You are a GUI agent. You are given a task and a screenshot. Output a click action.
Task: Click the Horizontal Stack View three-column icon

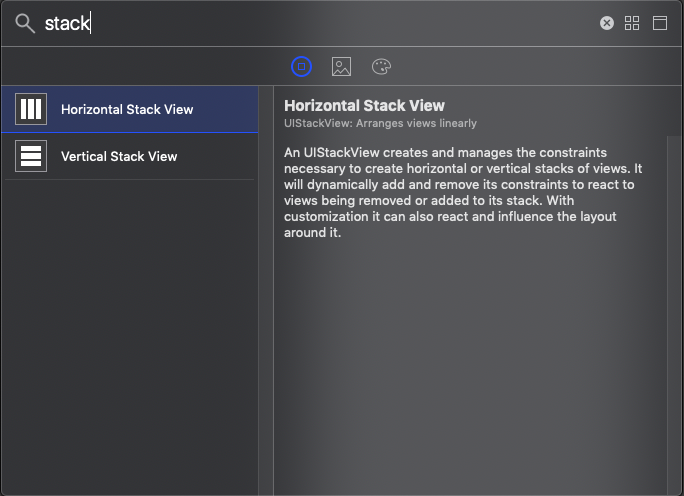coord(31,109)
